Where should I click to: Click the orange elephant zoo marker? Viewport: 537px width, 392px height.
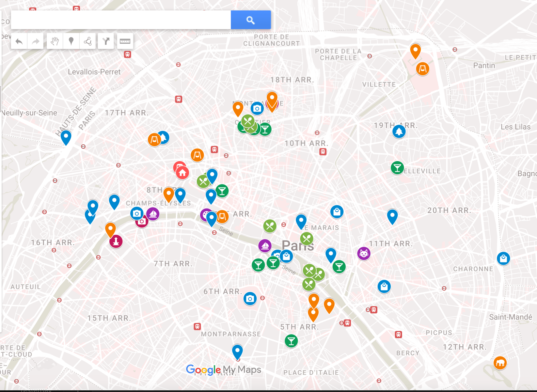click(x=500, y=363)
